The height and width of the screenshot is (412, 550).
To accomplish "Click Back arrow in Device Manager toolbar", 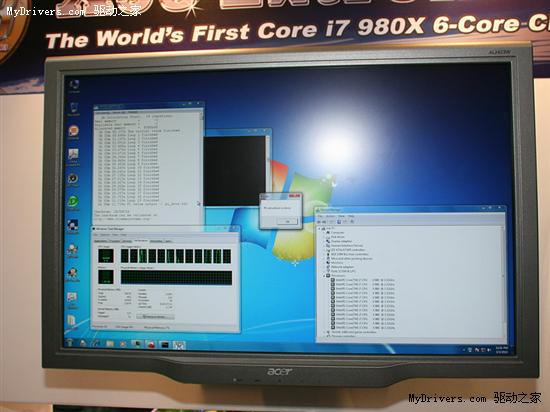I will pyautogui.click(x=318, y=222).
